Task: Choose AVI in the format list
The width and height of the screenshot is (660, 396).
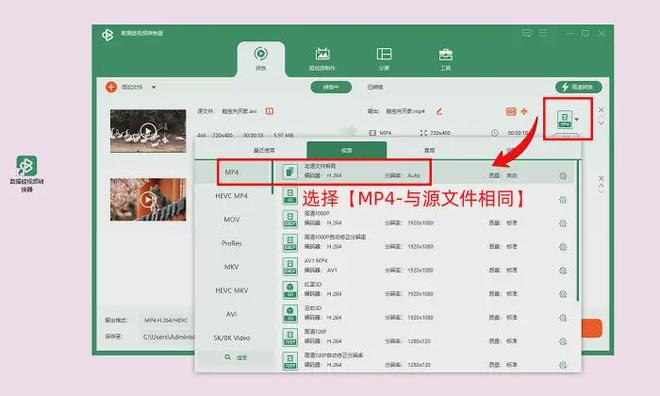Action: (x=232, y=314)
